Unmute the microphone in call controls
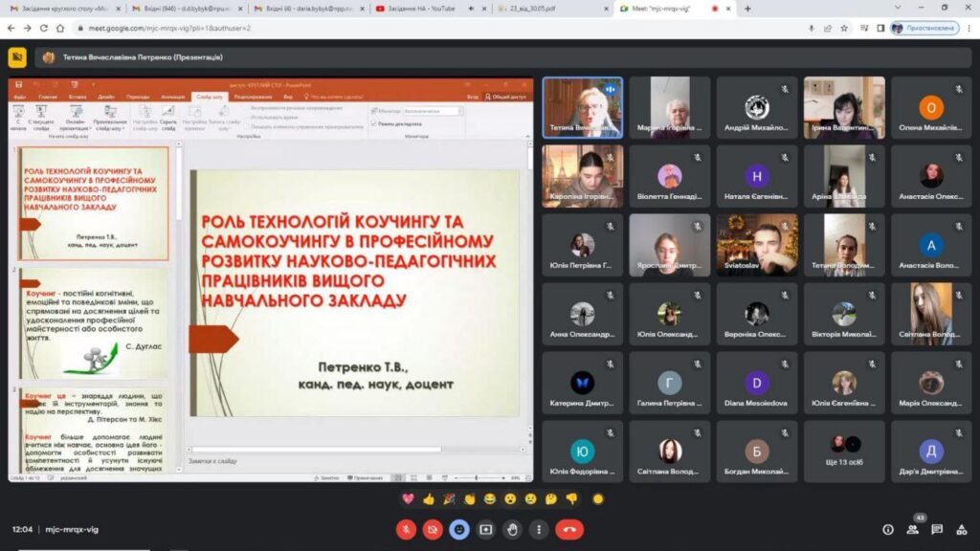This screenshot has width=980, height=551. click(407, 529)
